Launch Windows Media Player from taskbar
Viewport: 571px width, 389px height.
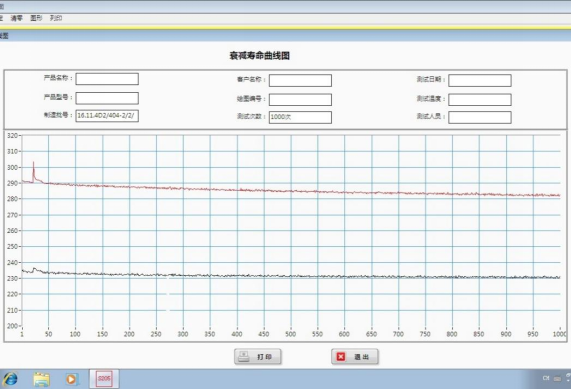coord(72,379)
